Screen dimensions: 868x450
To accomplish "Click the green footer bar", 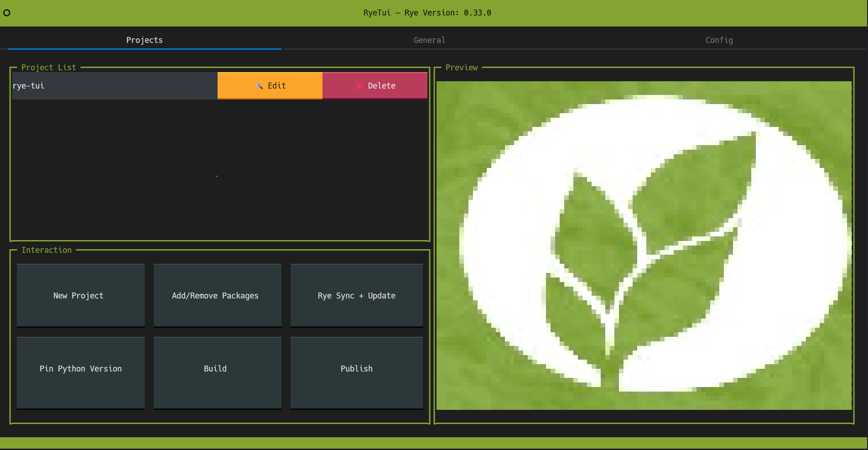I will click(433, 443).
